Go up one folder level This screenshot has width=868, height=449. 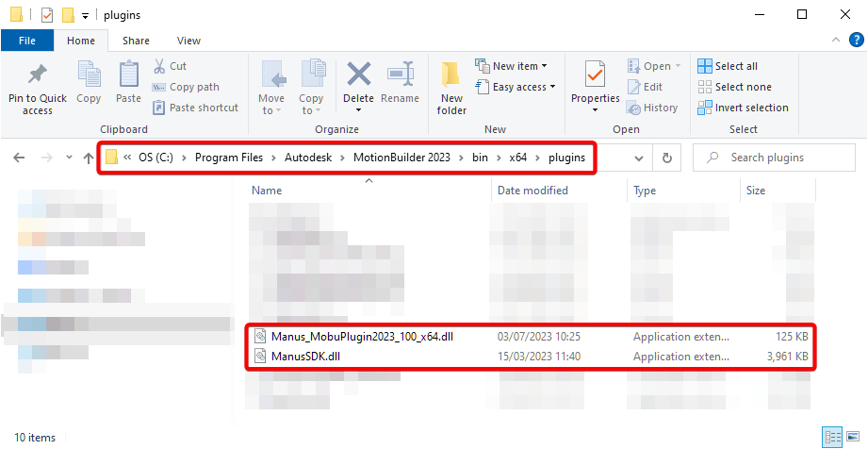[x=89, y=158]
